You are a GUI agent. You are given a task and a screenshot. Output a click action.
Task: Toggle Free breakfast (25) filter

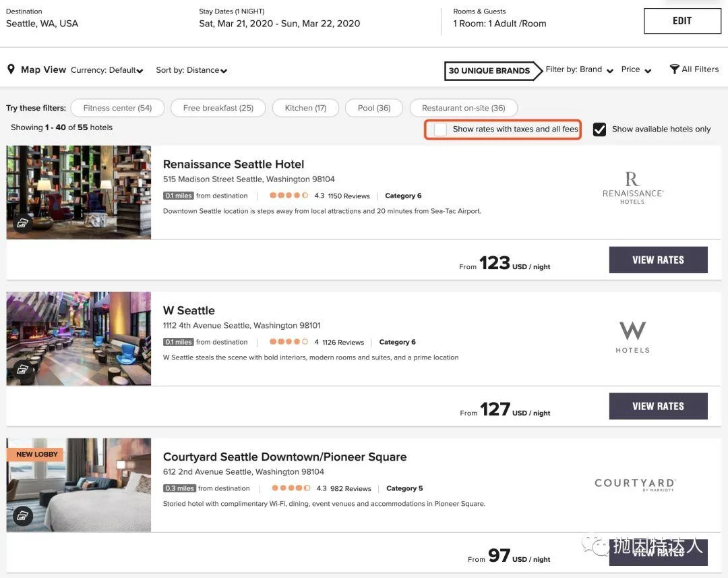[x=218, y=108]
